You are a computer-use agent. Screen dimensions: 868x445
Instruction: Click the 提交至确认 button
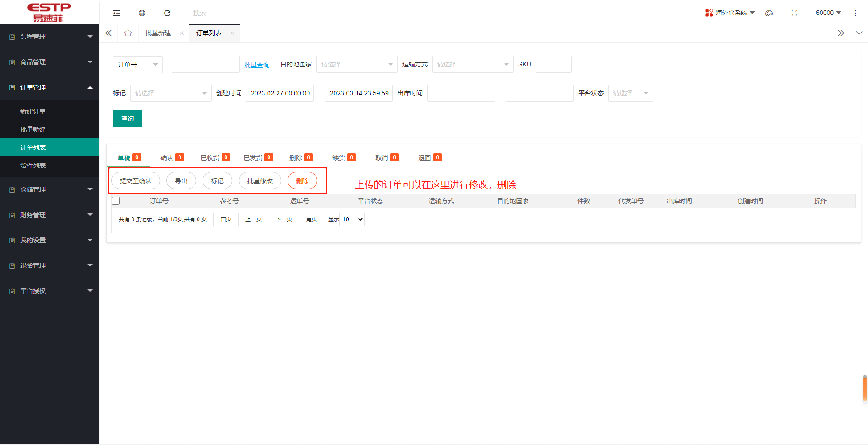[x=135, y=180]
